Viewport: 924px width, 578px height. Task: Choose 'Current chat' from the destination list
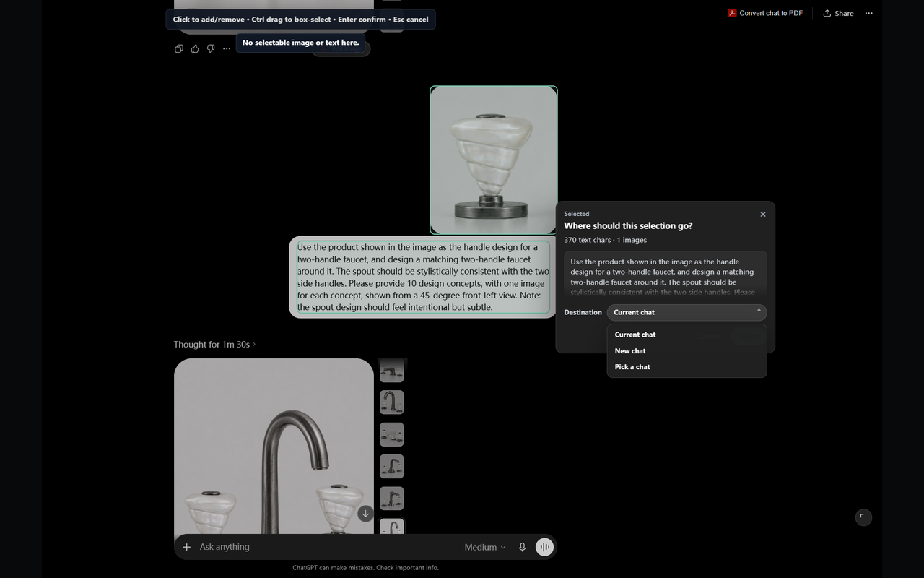pos(687,335)
